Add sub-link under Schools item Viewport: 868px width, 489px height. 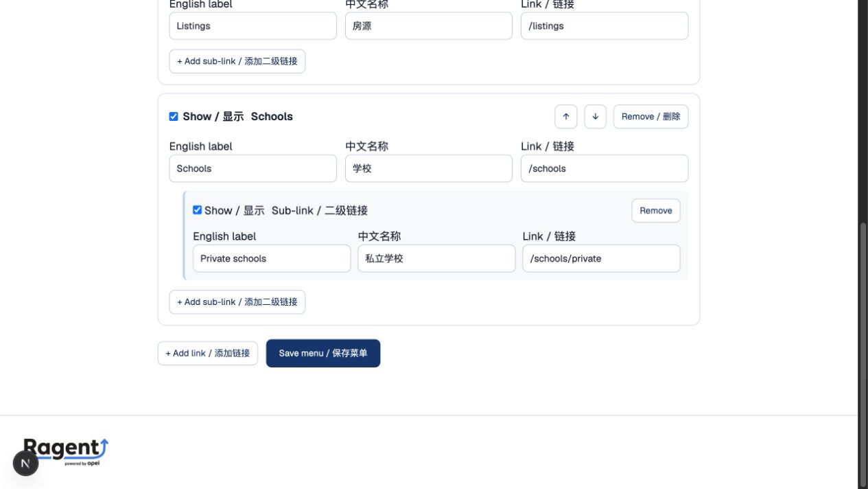coord(237,302)
